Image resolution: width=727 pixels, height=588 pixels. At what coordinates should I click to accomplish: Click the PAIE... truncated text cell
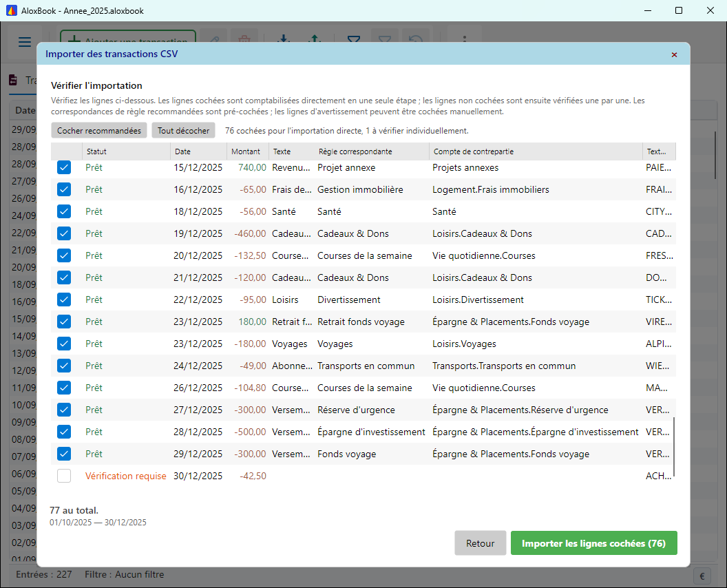coord(658,167)
